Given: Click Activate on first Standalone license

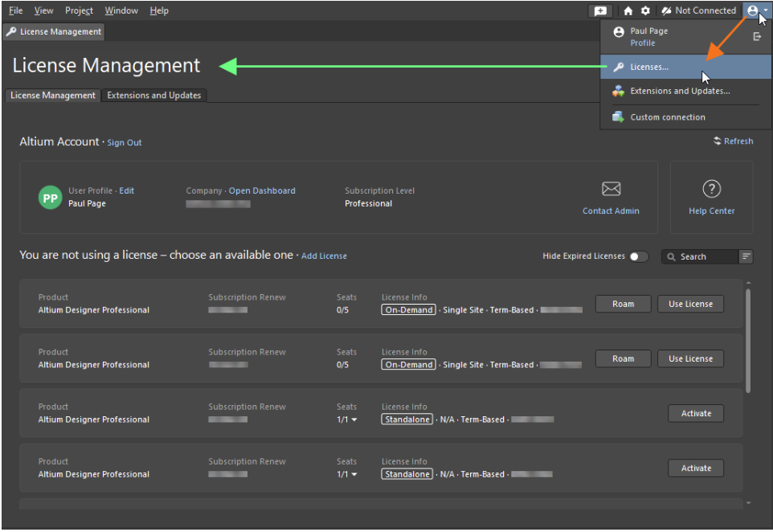Looking at the screenshot, I should [x=696, y=414].
